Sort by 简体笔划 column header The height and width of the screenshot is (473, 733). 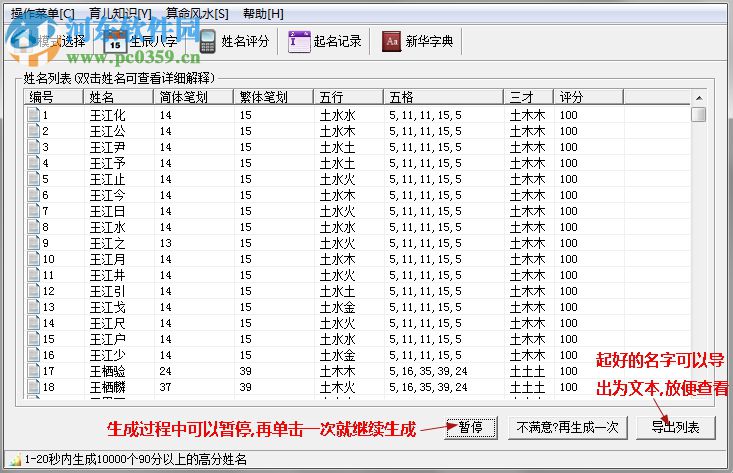(194, 97)
